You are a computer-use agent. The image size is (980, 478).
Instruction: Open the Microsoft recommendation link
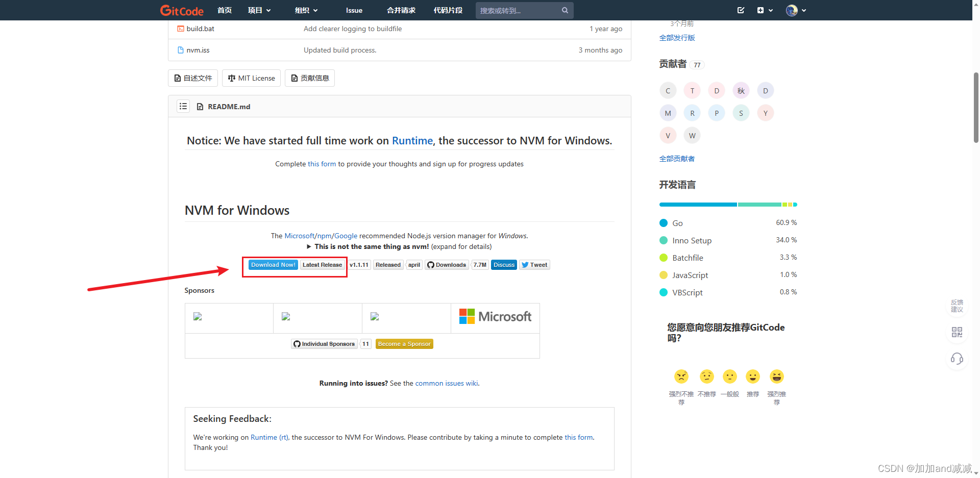click(x=299, y=236)
